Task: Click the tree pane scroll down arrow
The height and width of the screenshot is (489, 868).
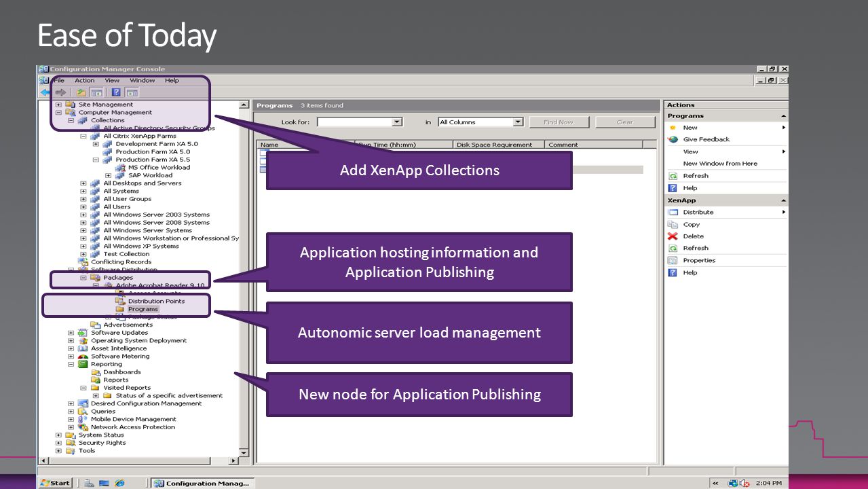Action: 244,452
